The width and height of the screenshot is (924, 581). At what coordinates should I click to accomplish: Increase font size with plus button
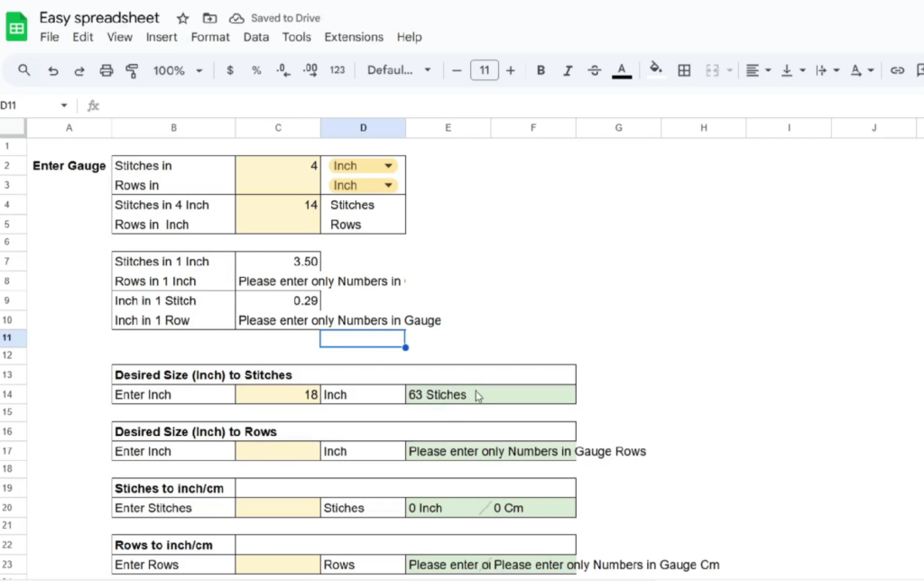(511, 70)
